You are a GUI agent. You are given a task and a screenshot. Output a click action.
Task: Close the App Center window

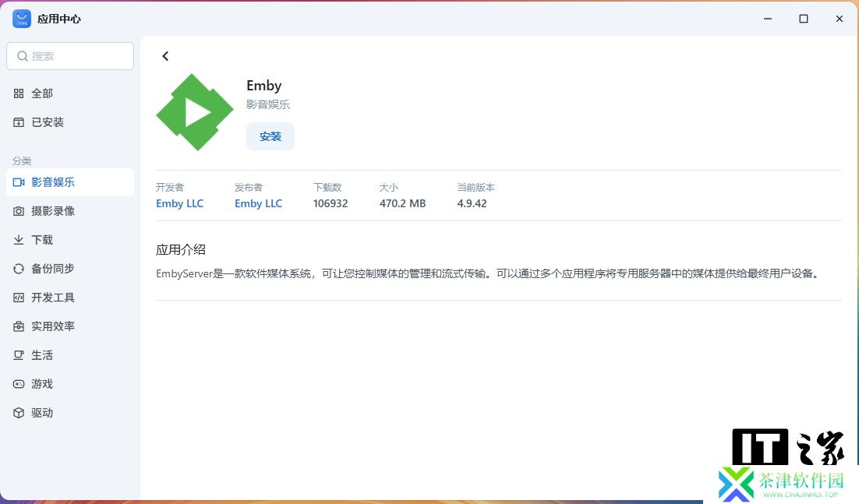tap(840, 19)
